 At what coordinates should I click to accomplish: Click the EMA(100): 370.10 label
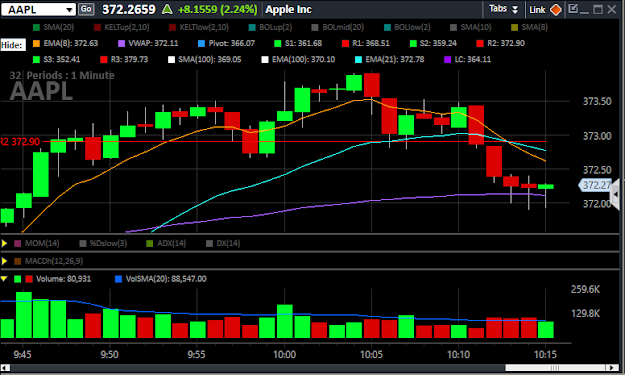(x=303, y=59)
